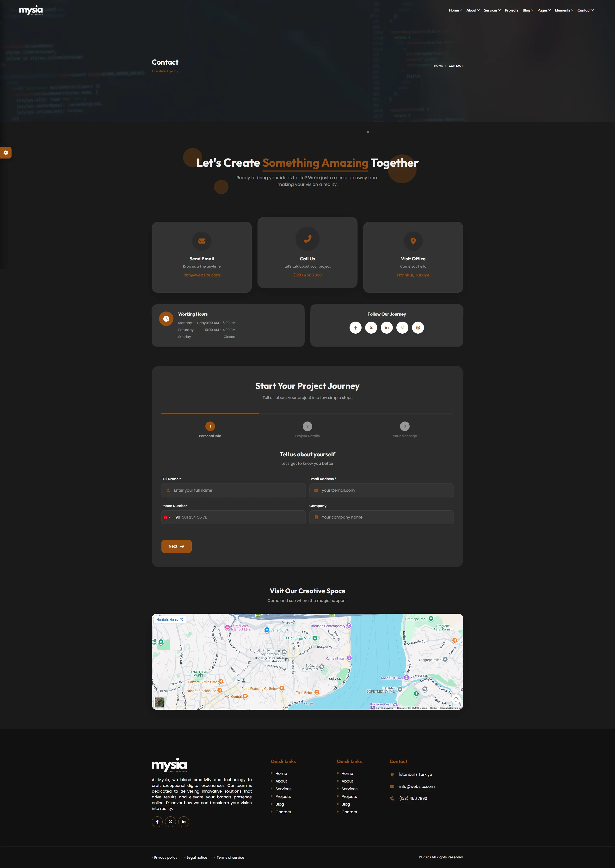The height and width of the screenshot is (868, 615).
Task: Click the LinkedIn icon in the footer
Action: (x=184, y=821)
